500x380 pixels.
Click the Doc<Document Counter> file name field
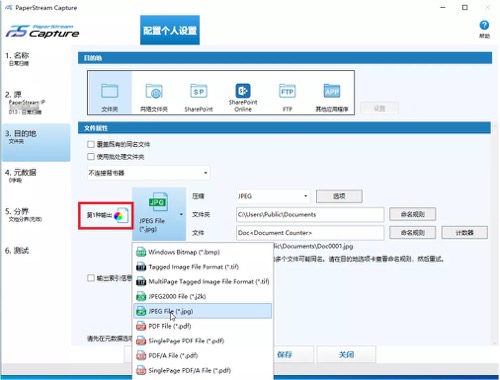pos(310,233)
